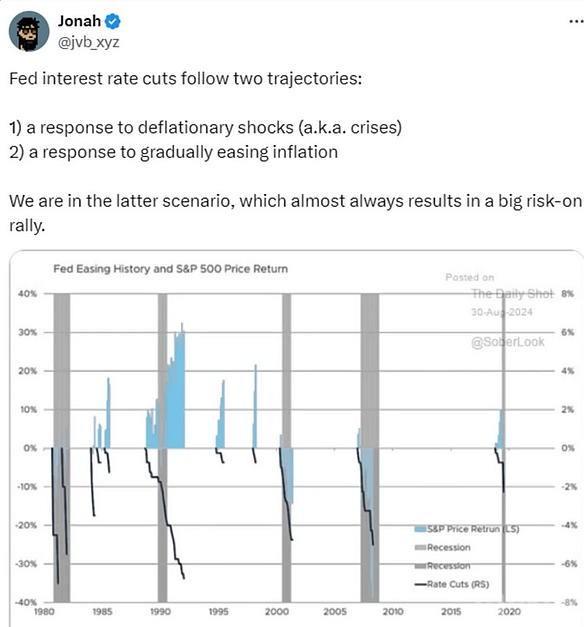Image resolution: width=584 pixels, height=627 pixels.
Task: Open the embedded chart image
Action: click(x=296, y=438)
